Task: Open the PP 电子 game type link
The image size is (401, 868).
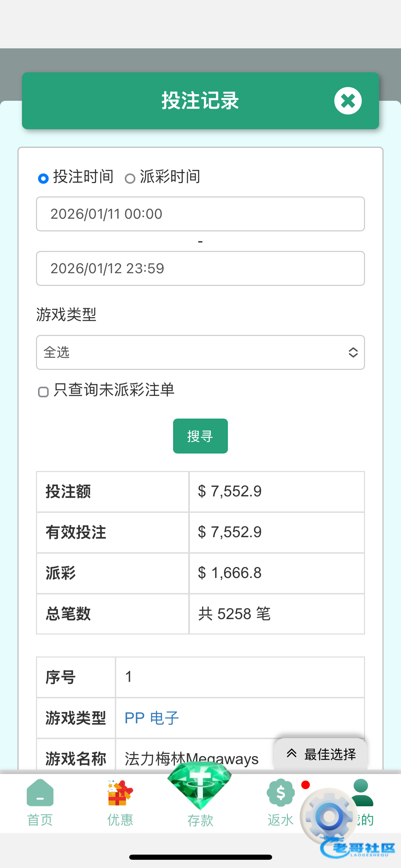Action: pos(151,718)
